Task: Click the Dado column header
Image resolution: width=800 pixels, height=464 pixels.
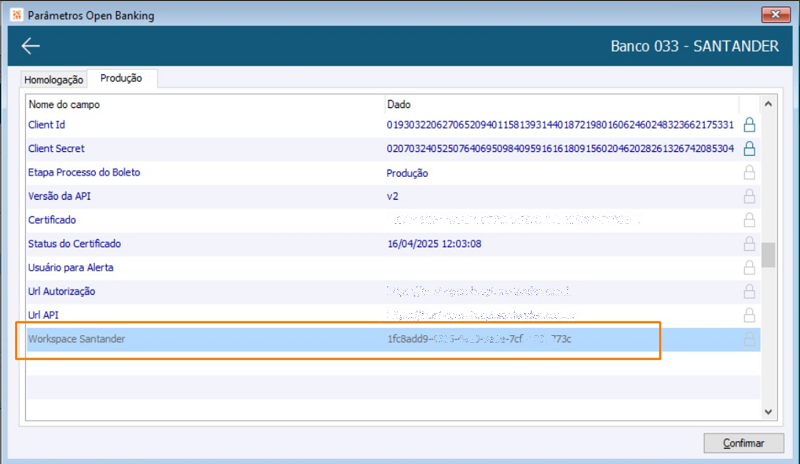Action: pos(398,105)
